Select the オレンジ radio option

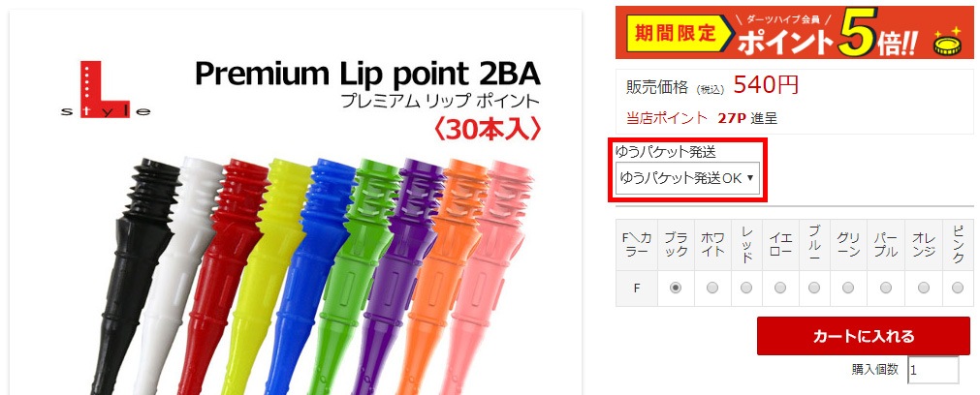tap(924, 288)
